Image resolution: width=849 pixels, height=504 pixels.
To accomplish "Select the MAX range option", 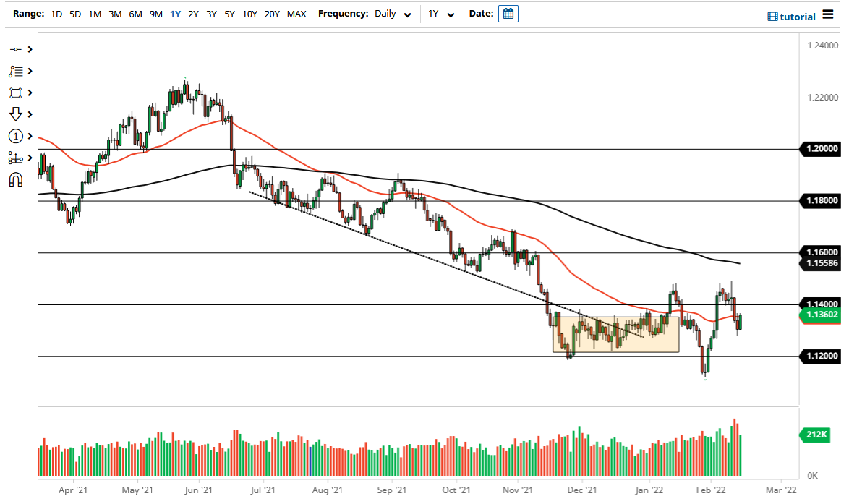I will point(296,13).
